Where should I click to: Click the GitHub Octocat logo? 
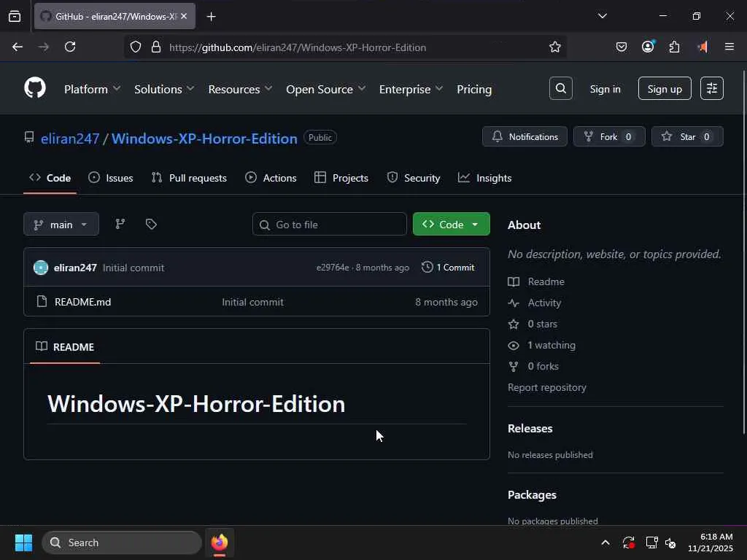pyautogui.click(x=35, y=88)
